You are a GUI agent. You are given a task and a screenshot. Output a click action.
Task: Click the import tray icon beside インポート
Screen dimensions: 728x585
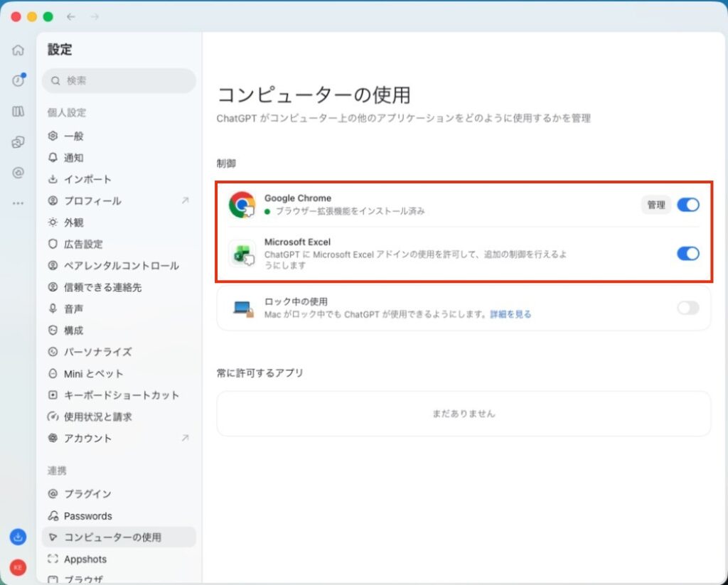[53, 179]
